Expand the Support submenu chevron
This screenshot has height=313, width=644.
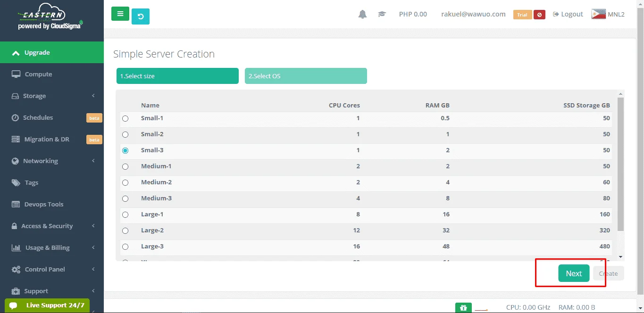93,291
